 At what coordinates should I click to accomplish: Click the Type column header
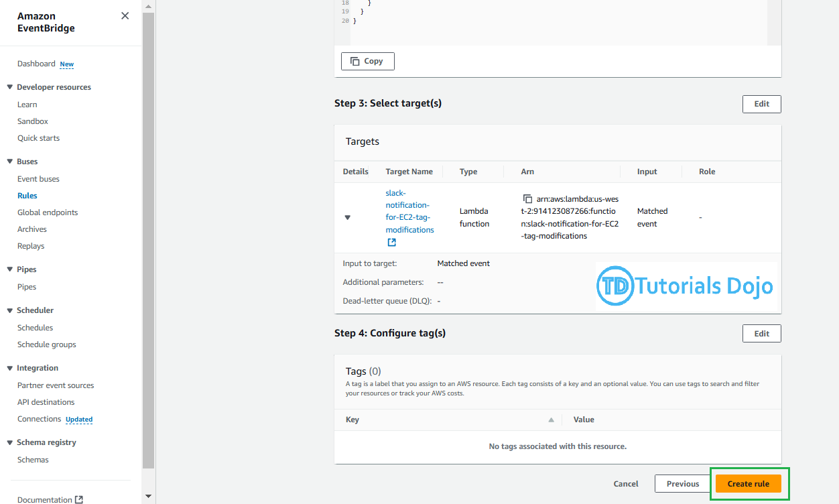pos(468,172)
